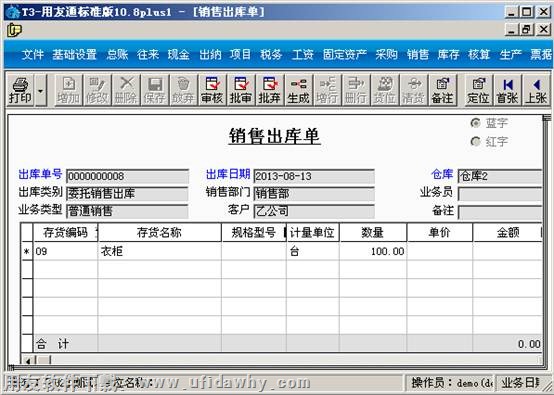Image resolution: width=554 pixels, height=395 pixels.
Task: Open the 核算 menu
Action: (479, 54)
